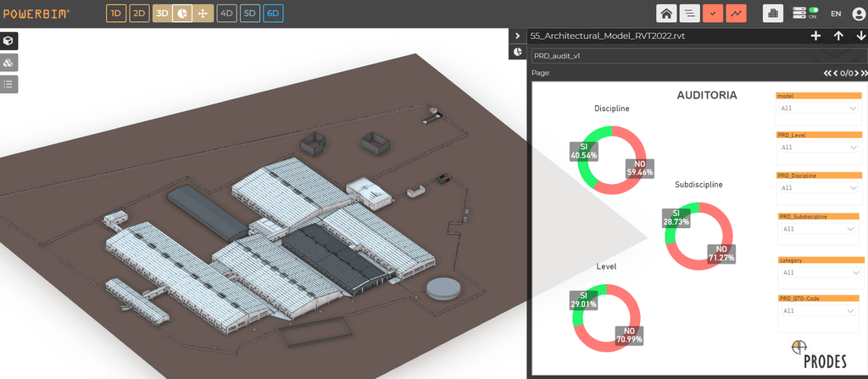868x379 pixels.
Task: Expand the PRD_Level dropdown
Action: tap(819, 148)
